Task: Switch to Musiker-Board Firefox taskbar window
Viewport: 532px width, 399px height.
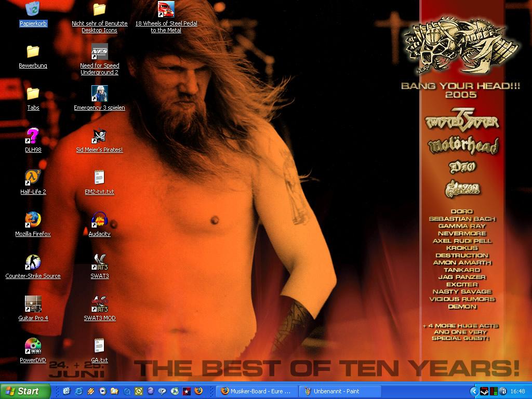Action: 257,391
